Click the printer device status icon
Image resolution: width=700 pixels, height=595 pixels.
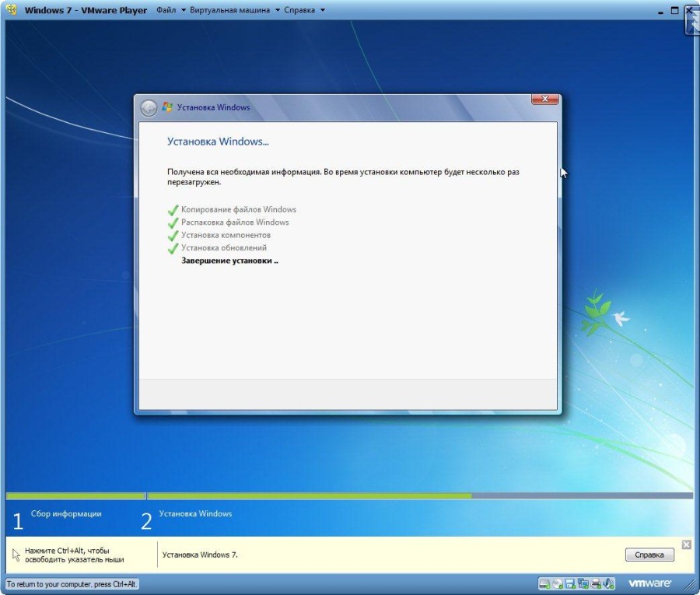pos(596,583)
